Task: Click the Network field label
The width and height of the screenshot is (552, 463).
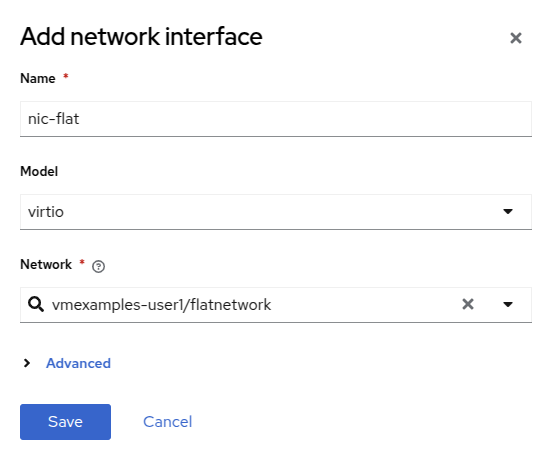Action: click(x=46, y=264)
